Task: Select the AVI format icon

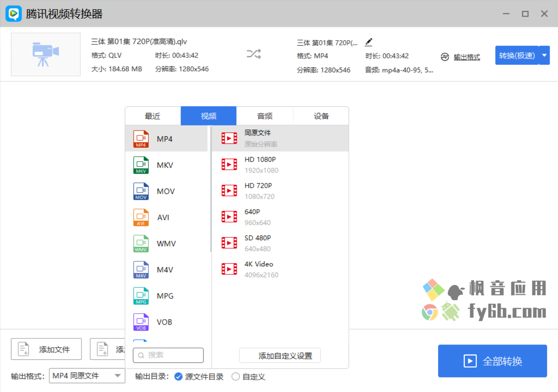Action: click(x=141, y=217)
